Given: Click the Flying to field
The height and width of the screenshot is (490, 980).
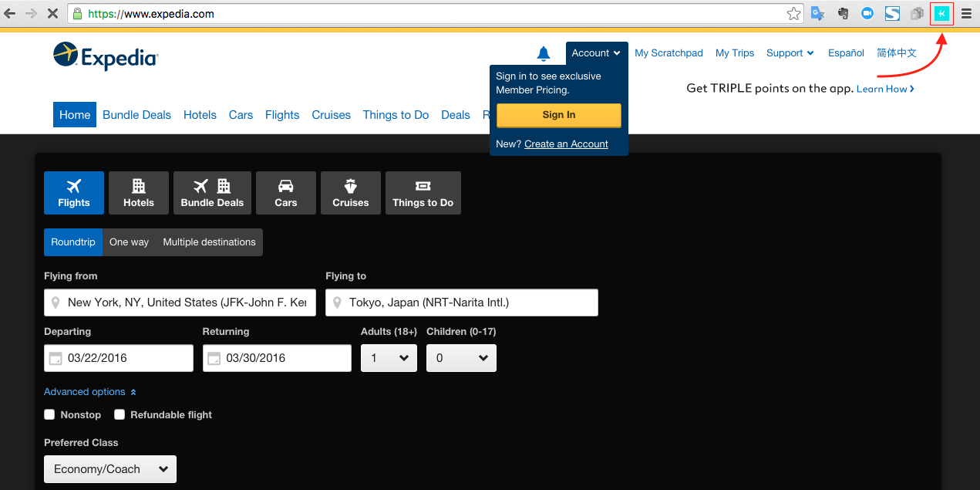Looking at the screenshot, I should click(x=462, y=302).
